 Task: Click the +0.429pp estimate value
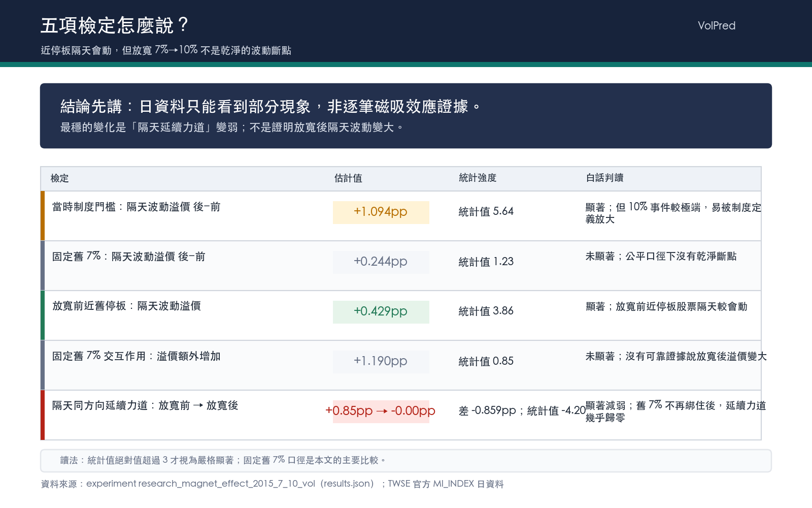pyautogui.click(x=381, y=311)
